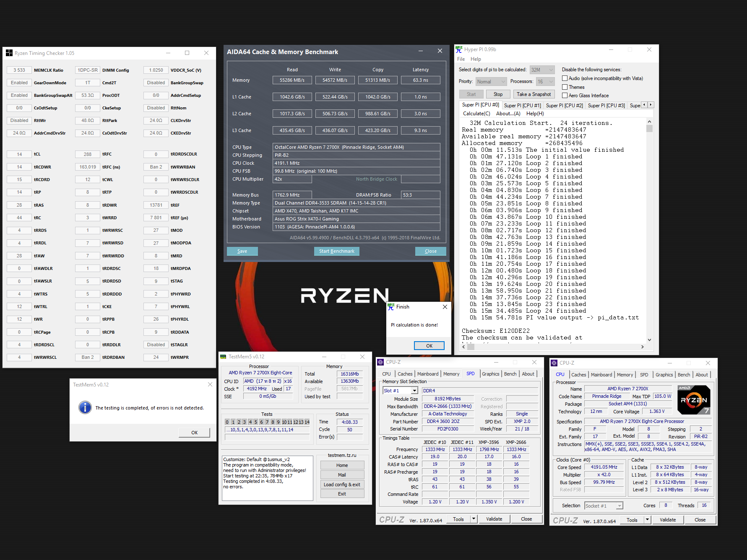Open the Processors dropdown set to 16
This screenshot has height=560, width=747.
(x=545, y=82)
